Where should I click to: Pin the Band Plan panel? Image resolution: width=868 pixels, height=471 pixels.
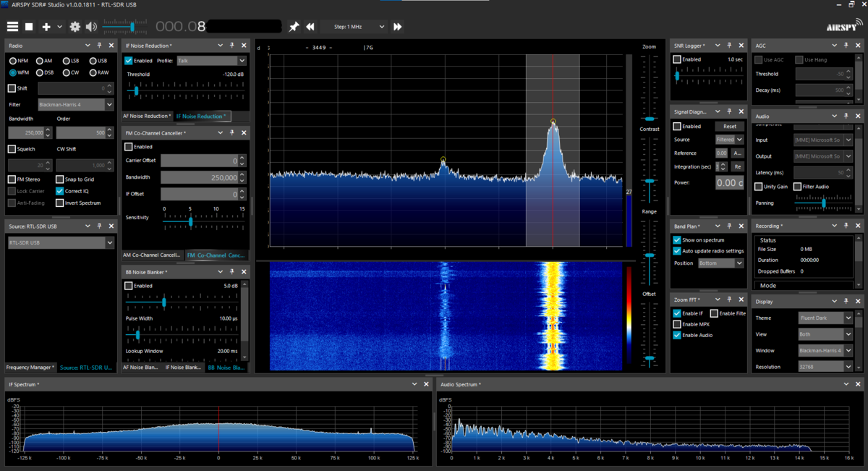tap(729, 226)
